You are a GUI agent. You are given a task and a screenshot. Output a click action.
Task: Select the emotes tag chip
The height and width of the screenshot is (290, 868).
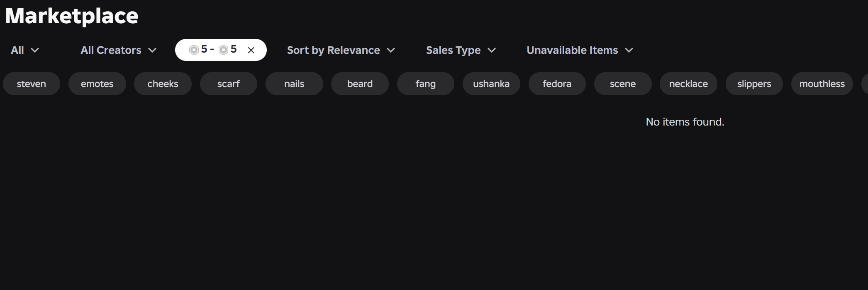(x=97, y=84)
